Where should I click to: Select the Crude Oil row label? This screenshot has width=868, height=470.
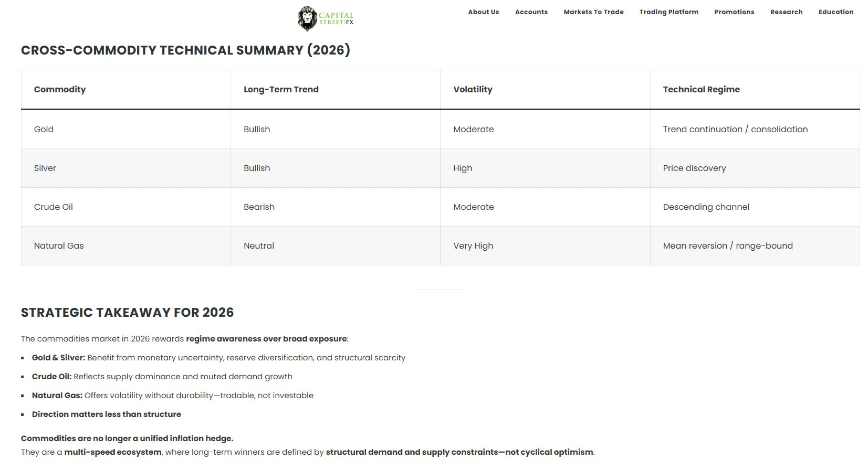point(54,207)
